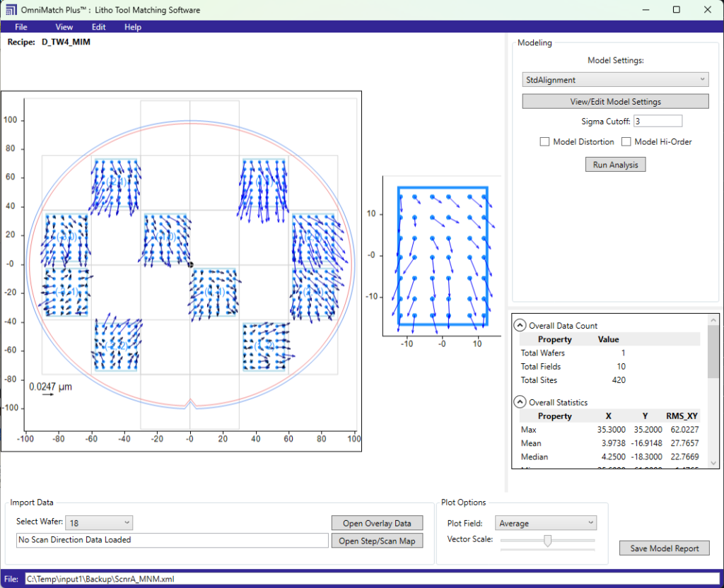Click the statistics panel scroll up arrow
Screen dimensions: 724x588
(713, 319)
